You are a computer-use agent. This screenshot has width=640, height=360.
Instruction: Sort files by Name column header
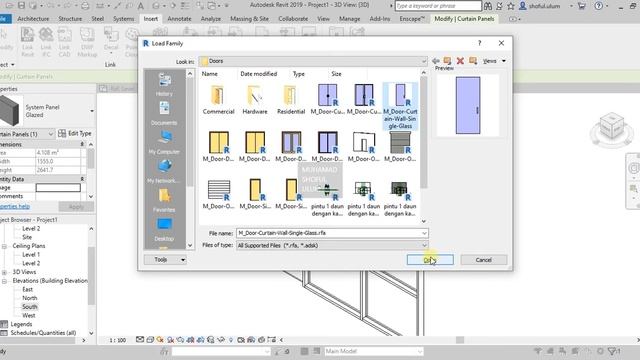point(209,74)
